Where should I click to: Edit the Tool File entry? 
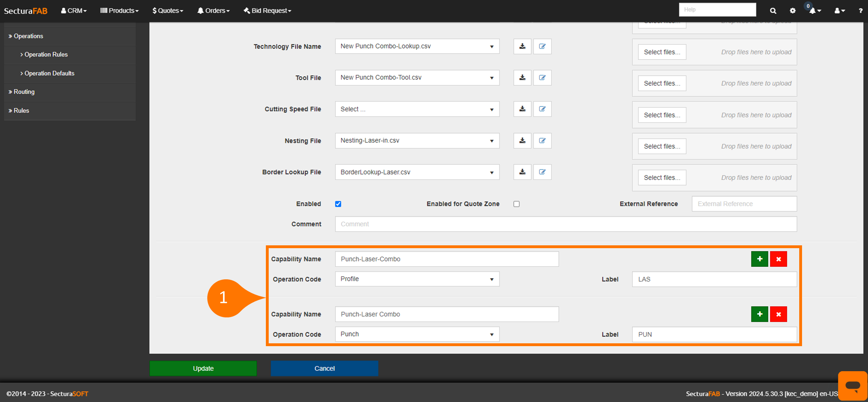(542, 78)
